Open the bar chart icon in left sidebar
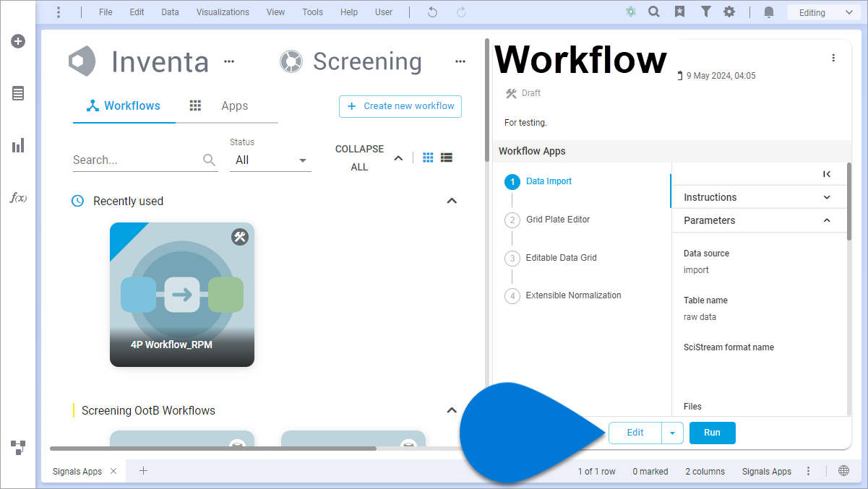Image resolution: width=868 pixels, height=489 pixels. click(x=18, y=145)
